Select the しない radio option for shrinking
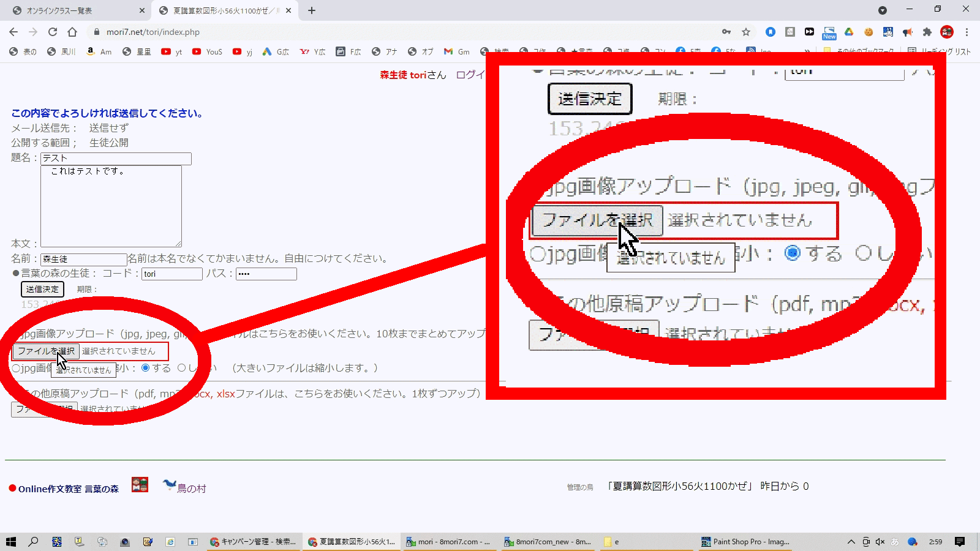980x551 pixels. point(181,368)
